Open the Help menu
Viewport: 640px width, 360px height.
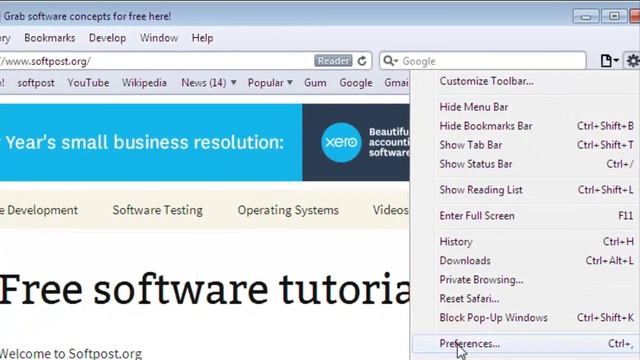202,38
